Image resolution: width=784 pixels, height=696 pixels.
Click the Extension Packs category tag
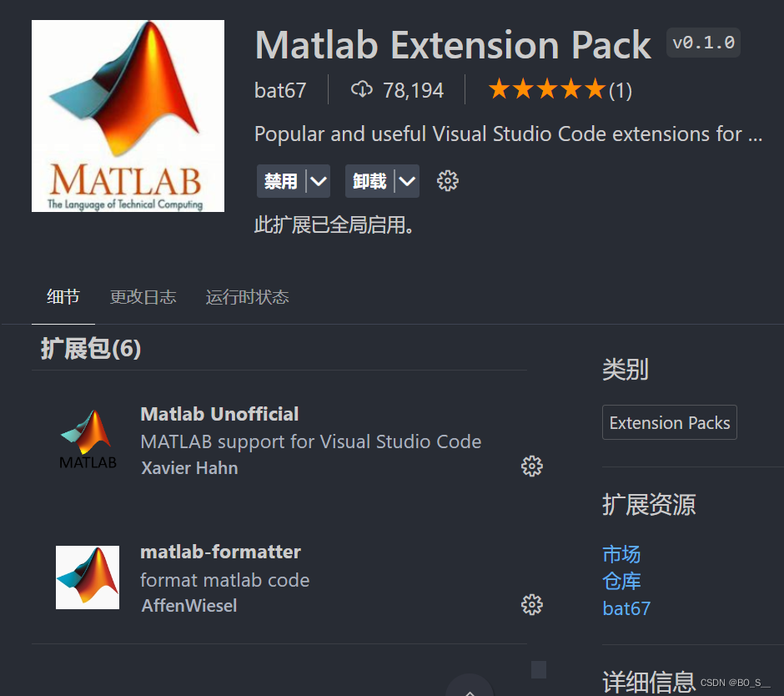click(x=670, y=422)
